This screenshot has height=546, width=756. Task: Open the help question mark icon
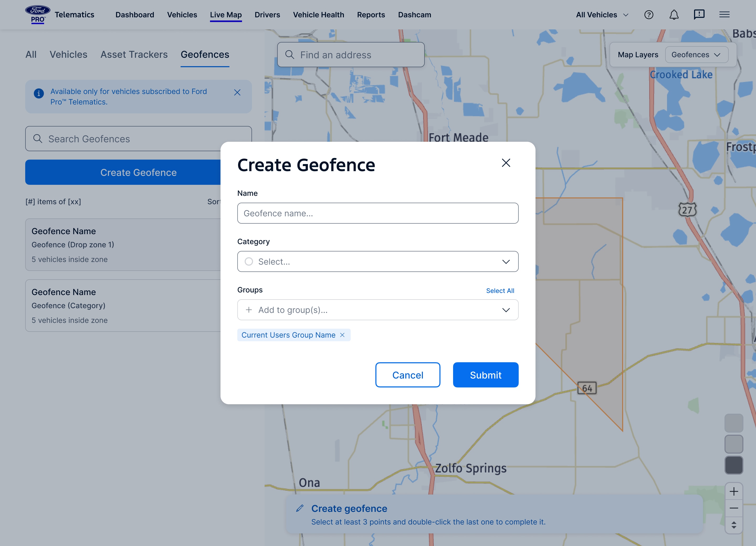649,15
